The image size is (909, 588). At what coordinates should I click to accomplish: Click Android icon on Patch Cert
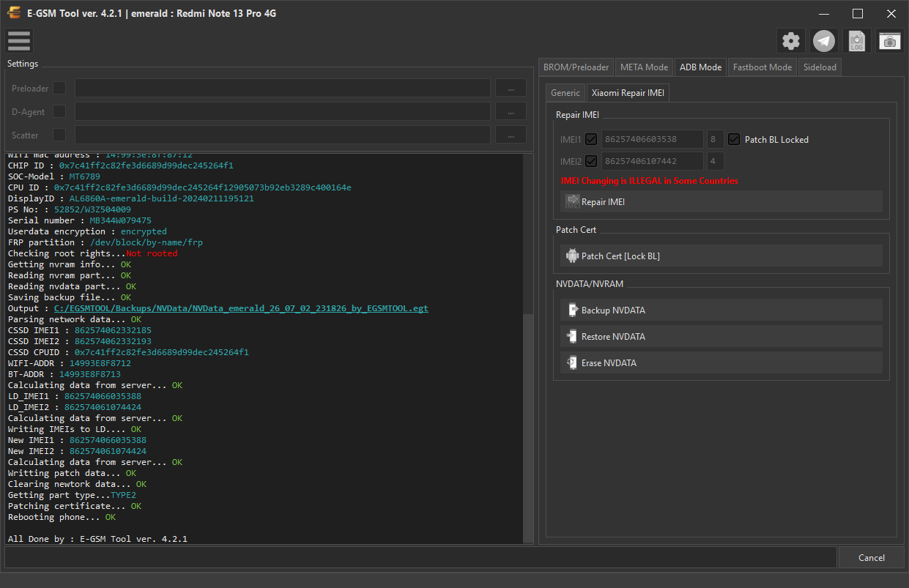[572, 256]
